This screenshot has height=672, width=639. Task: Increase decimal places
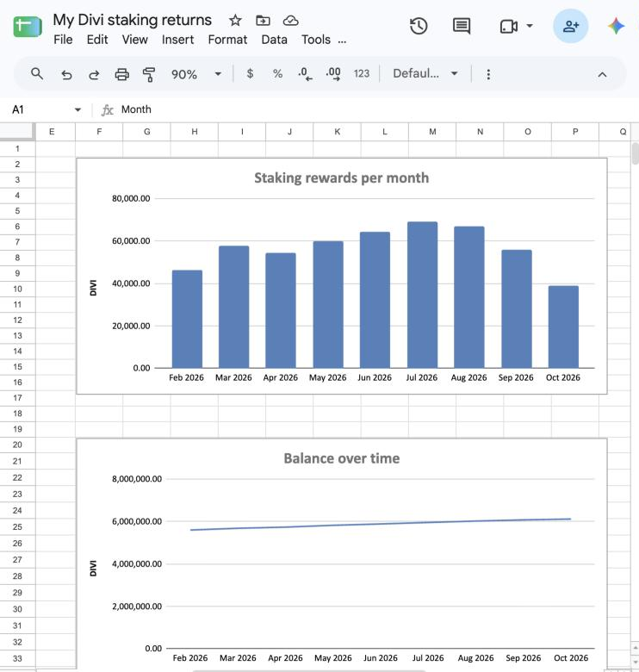tap(333, 74)
